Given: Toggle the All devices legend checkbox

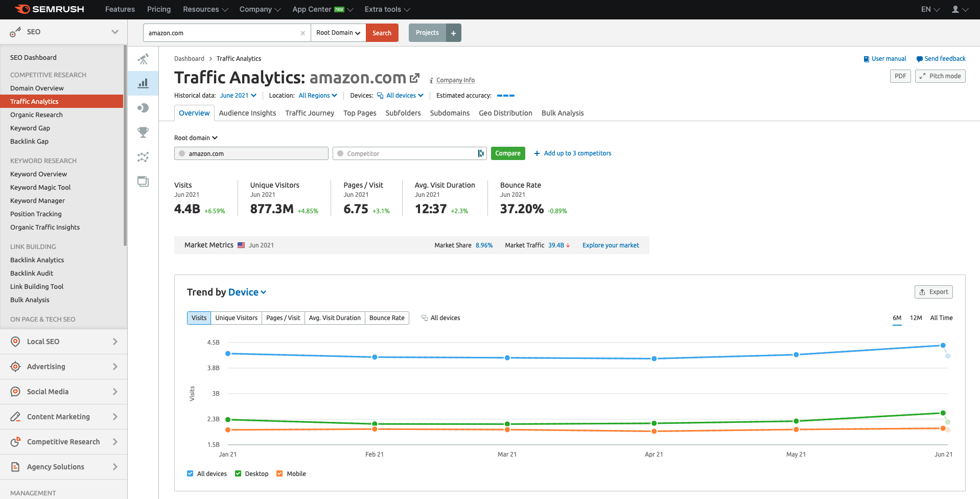Looking at the screenshot, I should point(190,473).
